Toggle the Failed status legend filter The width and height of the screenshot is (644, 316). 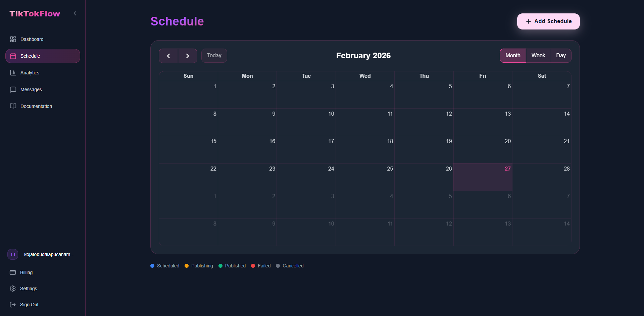(x=261, y=266)
